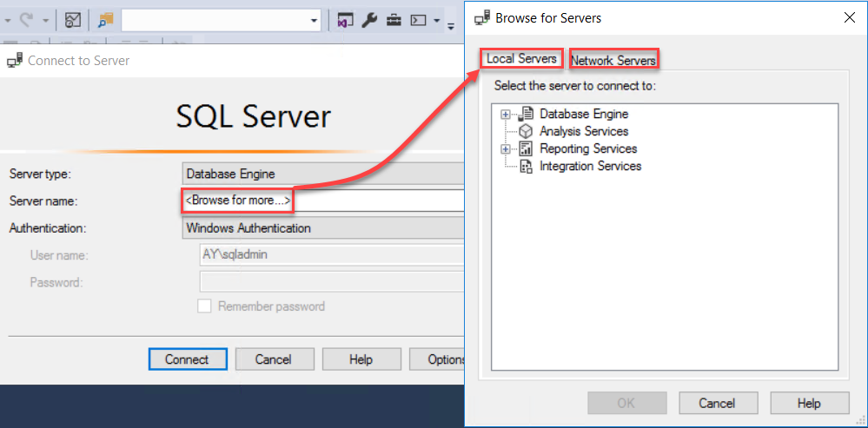
Task: Select Database Engine in the server tree
Action: tap(584, 114)
